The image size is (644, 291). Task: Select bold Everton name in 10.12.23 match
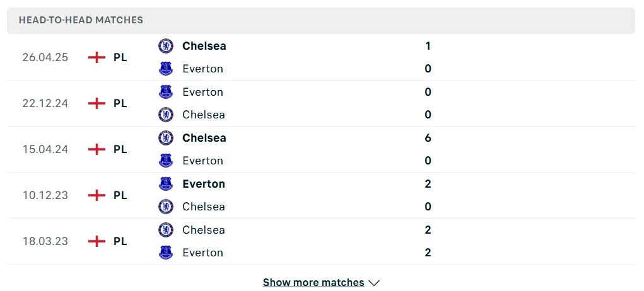(203, 184)
